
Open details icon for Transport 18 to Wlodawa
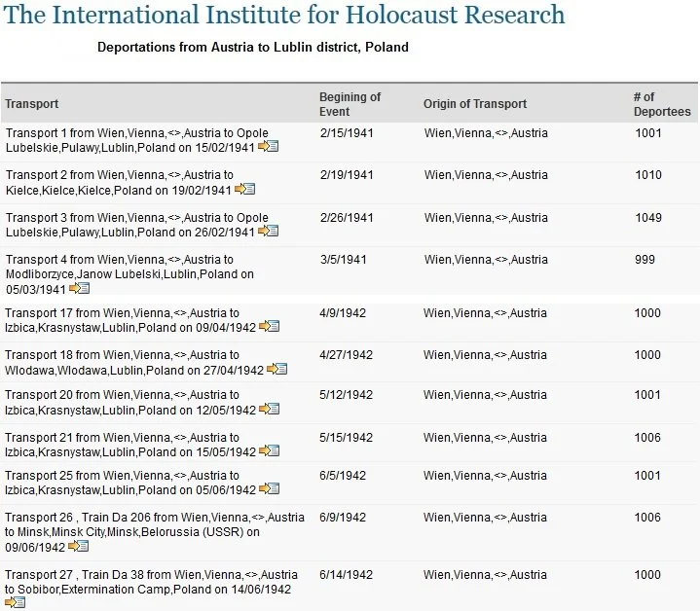point(276,369)
